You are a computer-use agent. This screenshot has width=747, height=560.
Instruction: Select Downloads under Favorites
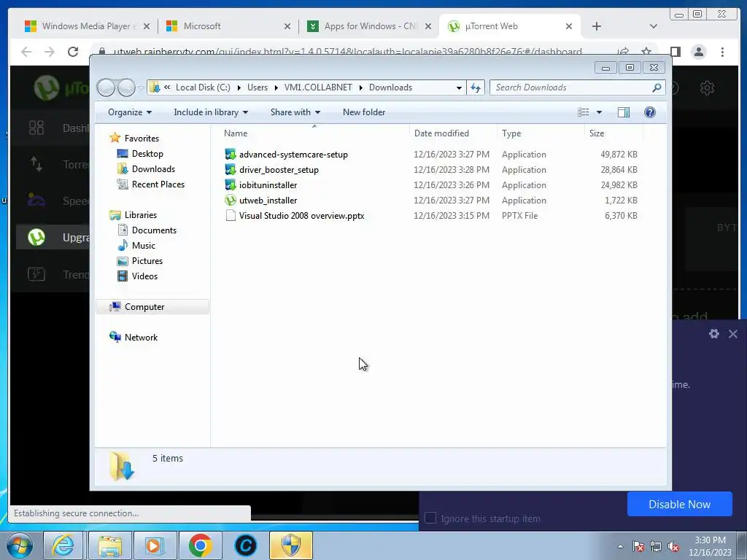(x=153, y=169)
